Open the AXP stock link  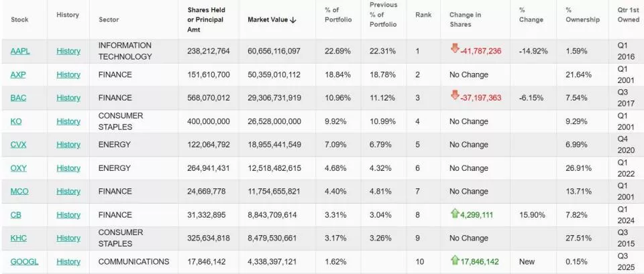point(18,74)
